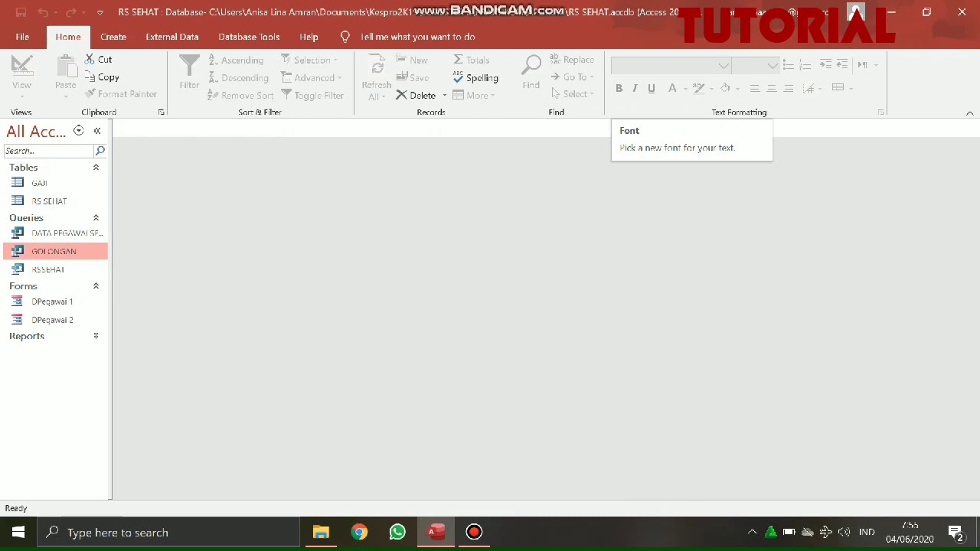980x551 pixels.
Task: Collapse the Queries group
Action: [x=96, y=217]
